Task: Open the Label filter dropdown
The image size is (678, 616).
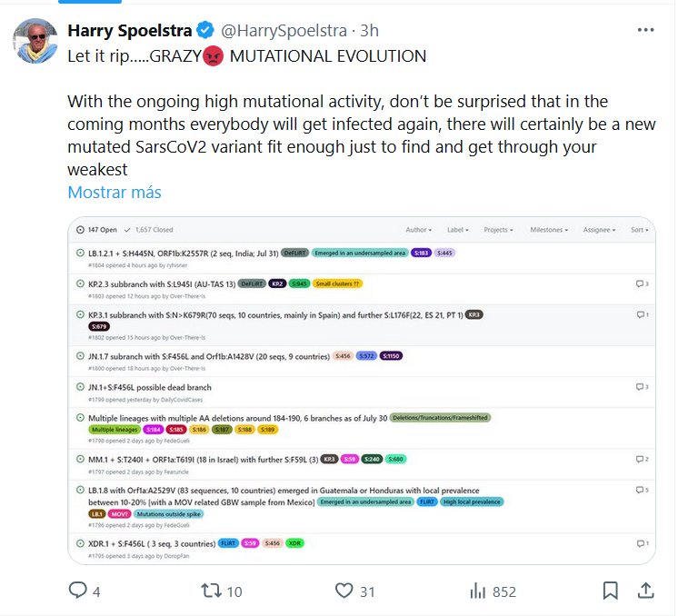Action: (x=456, y=230)
